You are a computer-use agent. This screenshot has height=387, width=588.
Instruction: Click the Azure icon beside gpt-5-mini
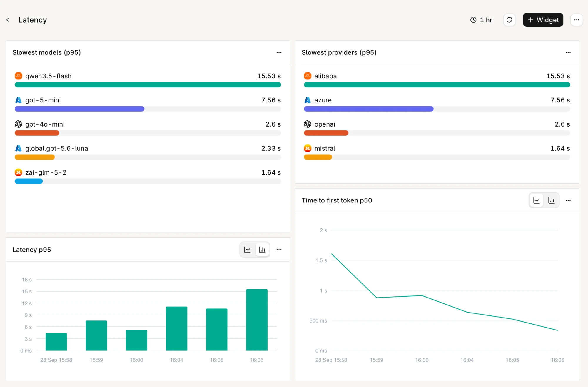tap(18, 100)
